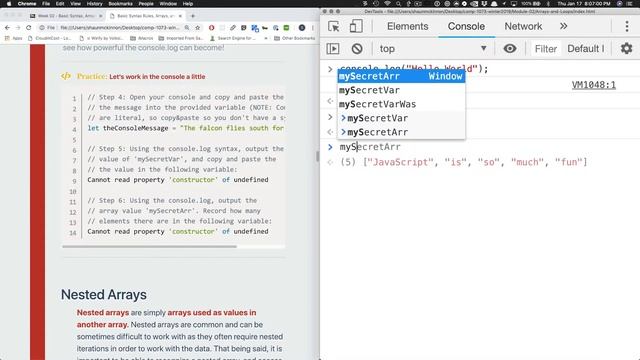Open the Other Bookmarks folder
Image resolution: width=640 pixels, height=360 pixels.
(294, 38)
